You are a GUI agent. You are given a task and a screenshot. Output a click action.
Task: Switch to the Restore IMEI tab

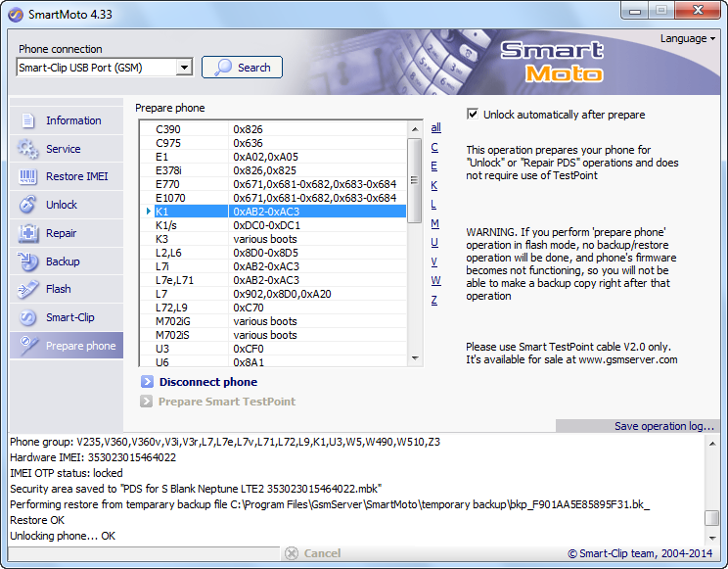pyautogui.click(x=67, y=176)
